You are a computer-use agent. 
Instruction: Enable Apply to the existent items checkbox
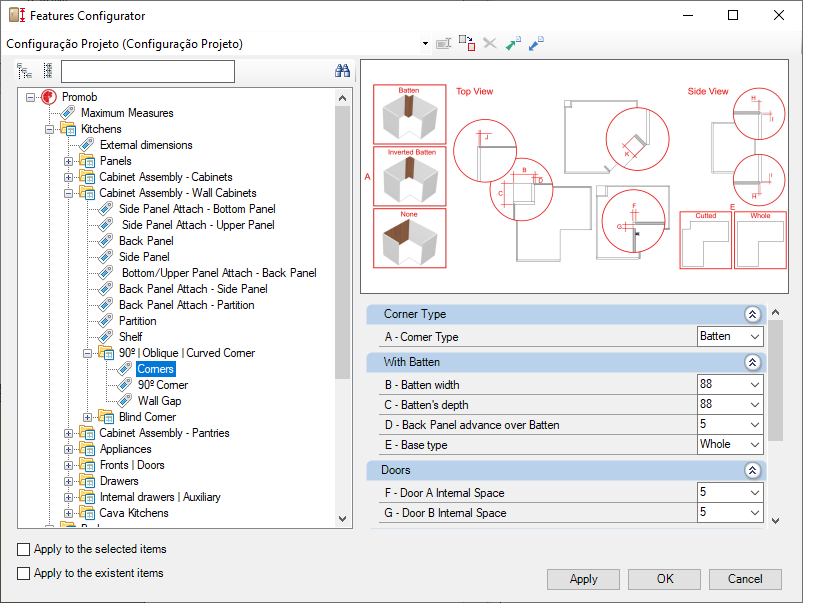(23, 573)
